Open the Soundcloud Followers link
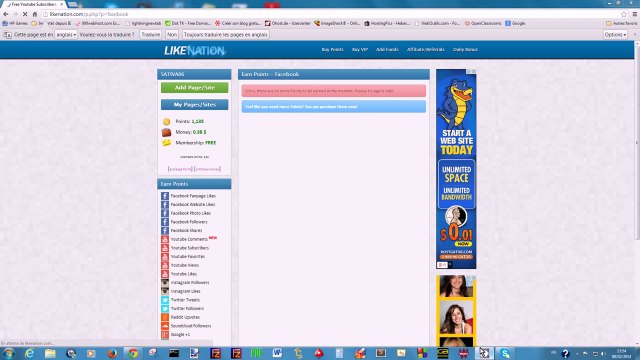 point(191,326)
